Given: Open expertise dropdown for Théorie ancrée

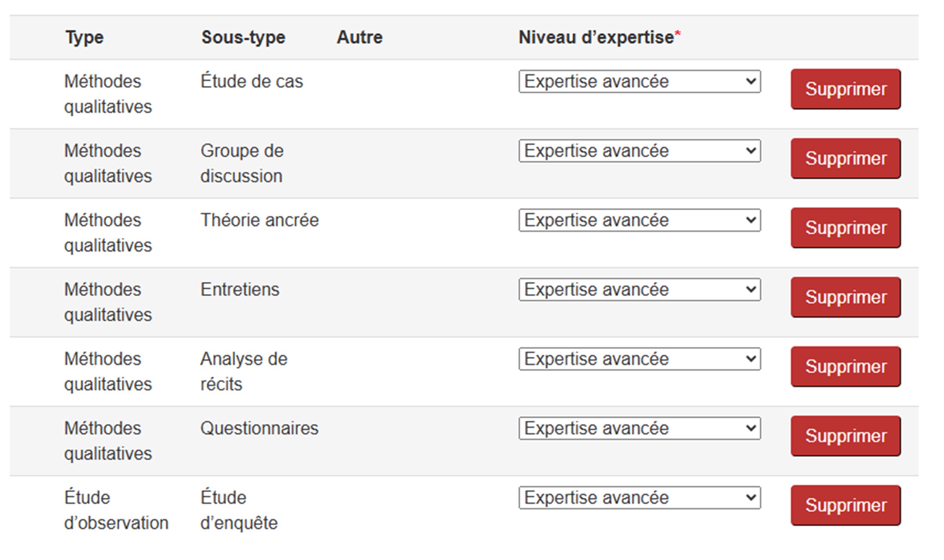Looking at the screenshot, I should [x=639, y=220].
